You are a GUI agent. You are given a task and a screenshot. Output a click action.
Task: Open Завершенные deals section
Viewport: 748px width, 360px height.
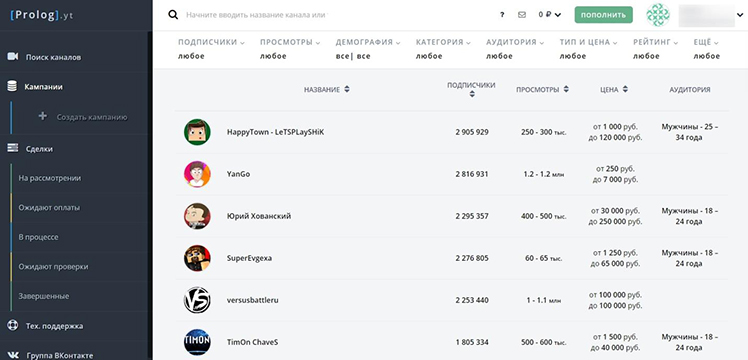pos(44,296)
